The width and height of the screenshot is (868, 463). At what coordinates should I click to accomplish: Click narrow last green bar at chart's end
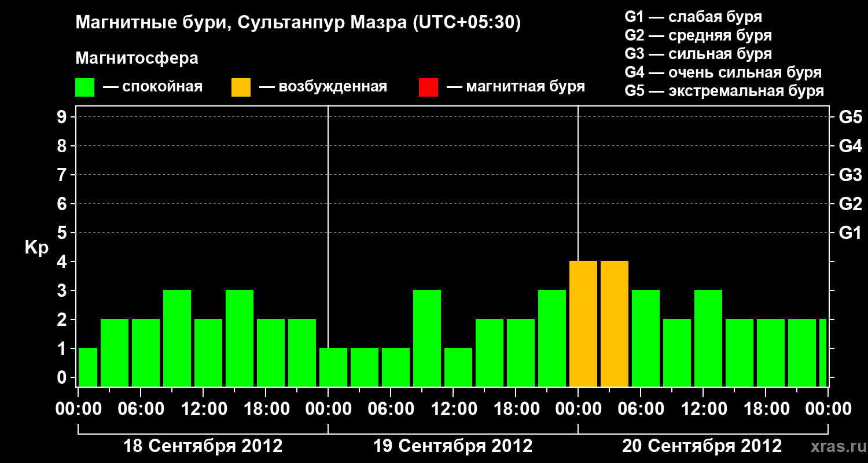pyautogui.click(x=823, y=353)
